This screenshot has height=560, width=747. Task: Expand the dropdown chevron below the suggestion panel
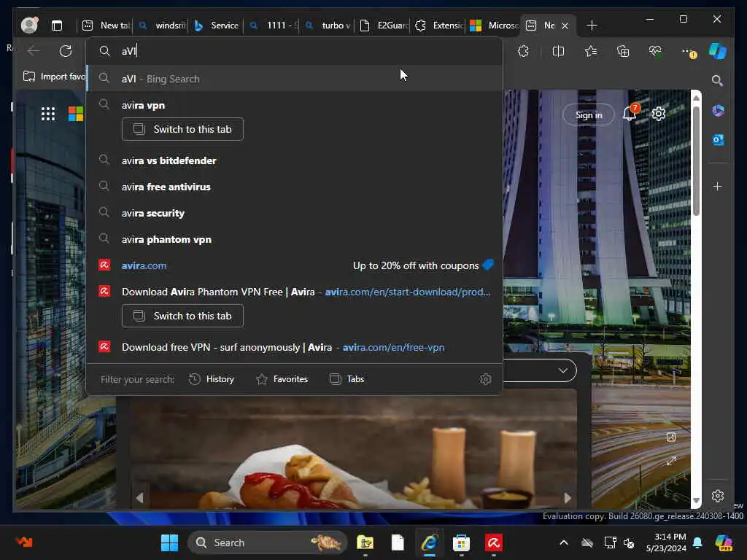(x=563, y=370)
